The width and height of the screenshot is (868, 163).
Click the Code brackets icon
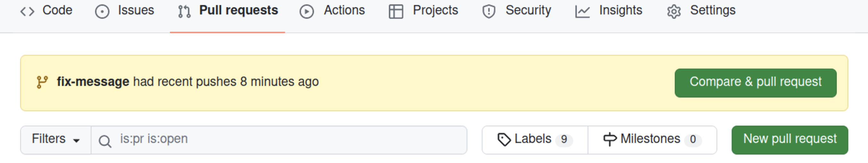[27, 11]
